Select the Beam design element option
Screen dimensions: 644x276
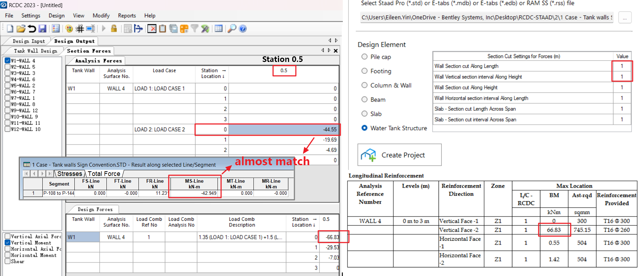click(x=365, y=99)
